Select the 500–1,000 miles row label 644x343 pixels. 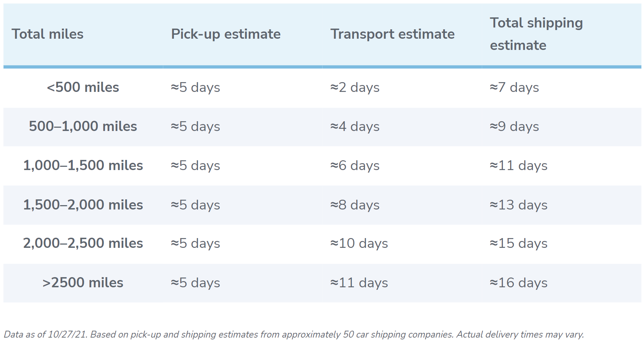pos(83,127)
